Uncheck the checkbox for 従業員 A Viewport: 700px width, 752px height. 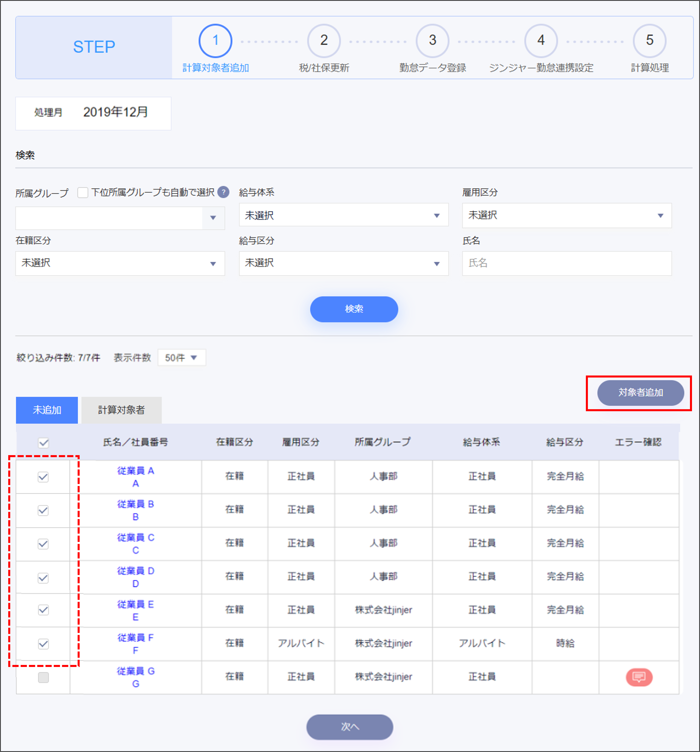(44, 477)
